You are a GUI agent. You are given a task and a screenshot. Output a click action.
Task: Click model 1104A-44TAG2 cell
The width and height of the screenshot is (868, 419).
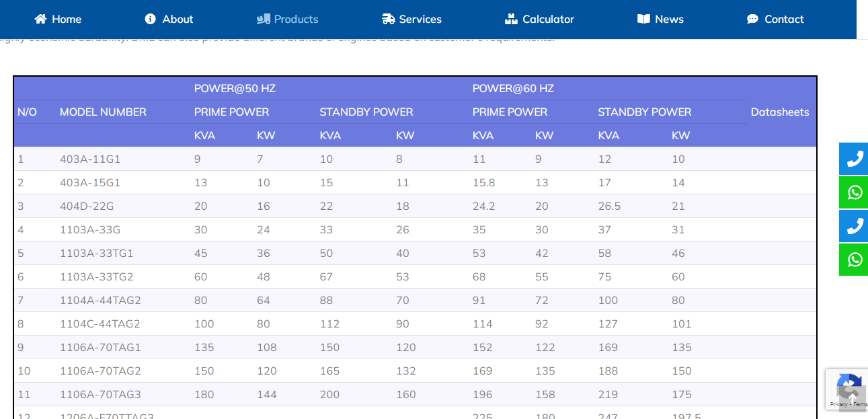(x=100, y=300)
